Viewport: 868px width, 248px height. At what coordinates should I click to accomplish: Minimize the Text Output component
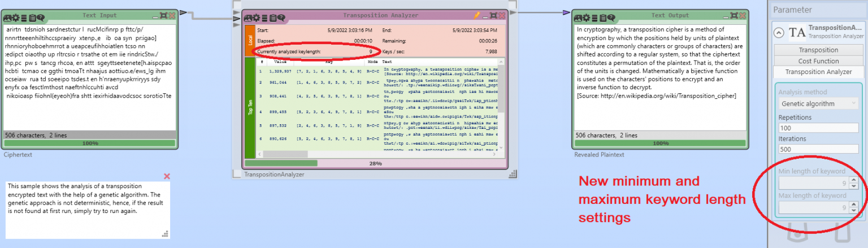726,18
